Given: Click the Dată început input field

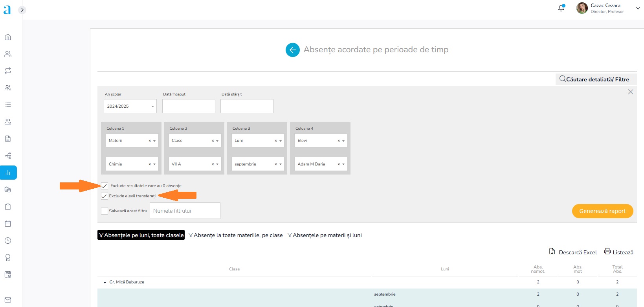Looking at the screenshot, I should click(189, 106).
